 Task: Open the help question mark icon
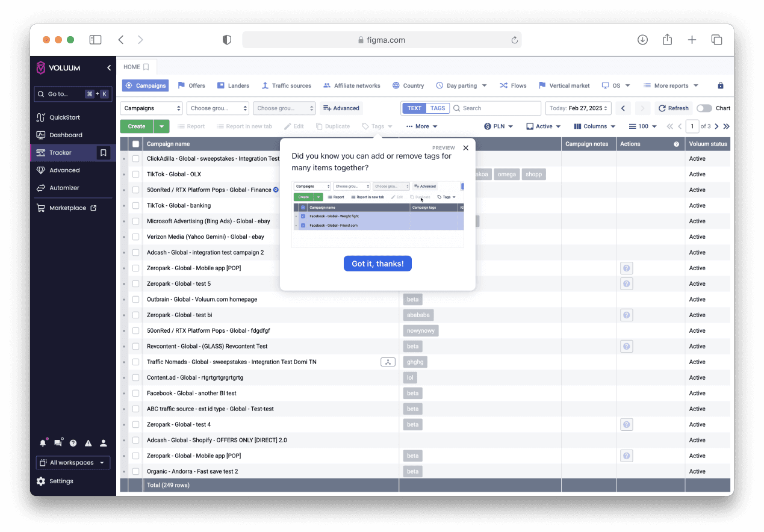click(73, 443)
